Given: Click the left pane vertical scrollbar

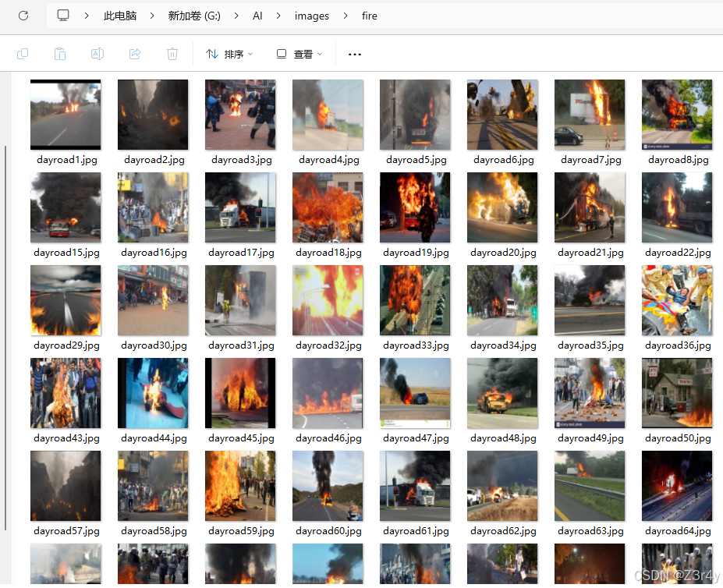Looking at the screenshot, I should point(5,338).
